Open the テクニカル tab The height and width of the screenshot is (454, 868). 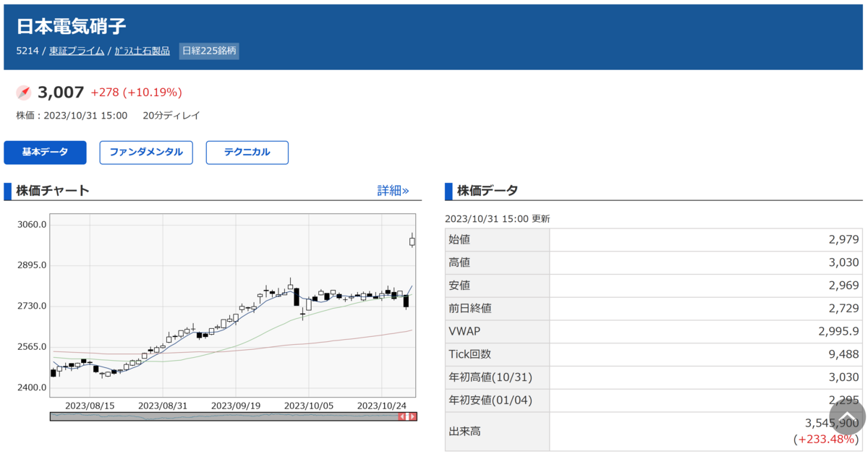247,153
